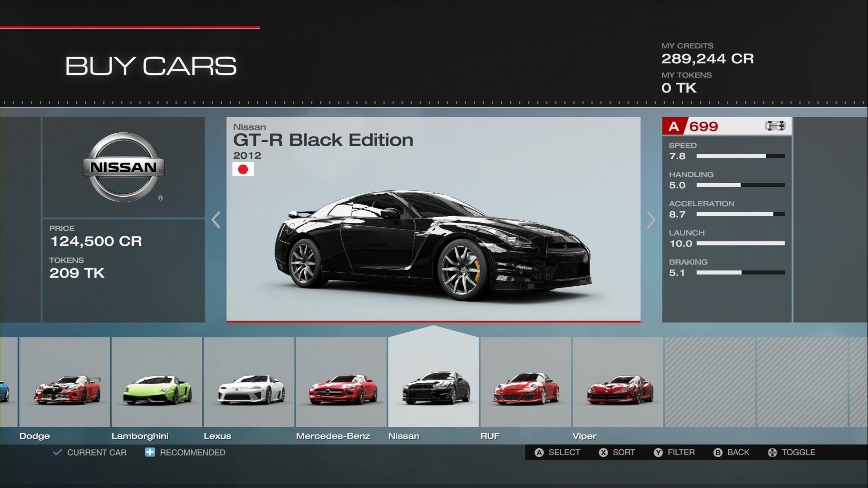
Task: Click the Mercedes-Benz manufacturer label
Action: tap(333, 436)
